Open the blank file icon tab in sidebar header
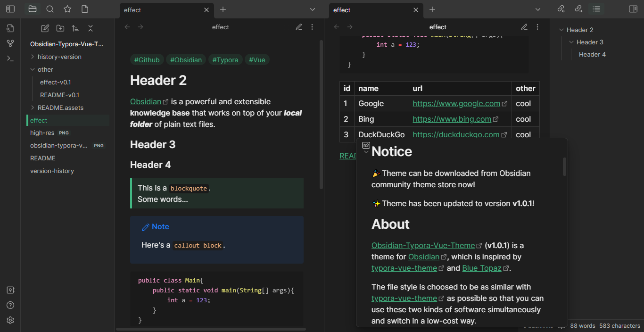644x332 pixels. coord(85,9)
